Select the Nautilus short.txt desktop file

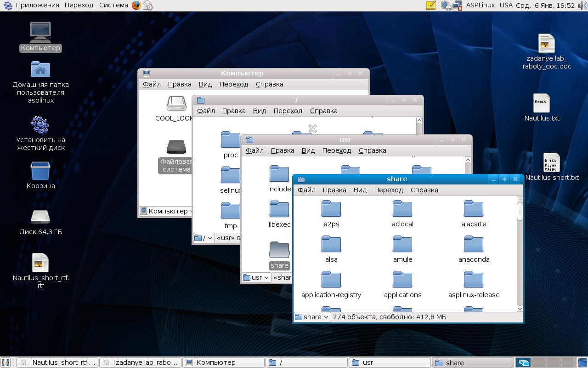pos(552,167)
